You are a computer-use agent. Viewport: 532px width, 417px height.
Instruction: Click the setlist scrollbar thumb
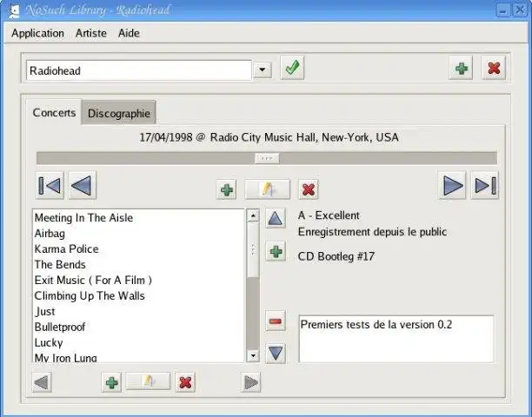253,249
